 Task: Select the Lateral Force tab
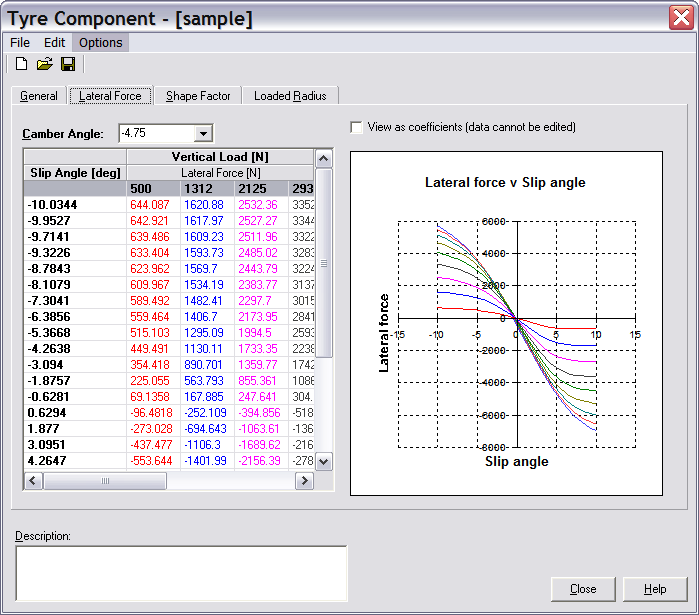click(x=110, y=95)
